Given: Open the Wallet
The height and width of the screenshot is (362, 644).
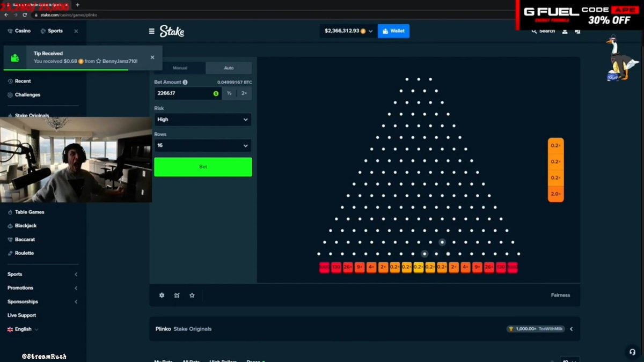Looking at the screenshot, I should [393, 31].
